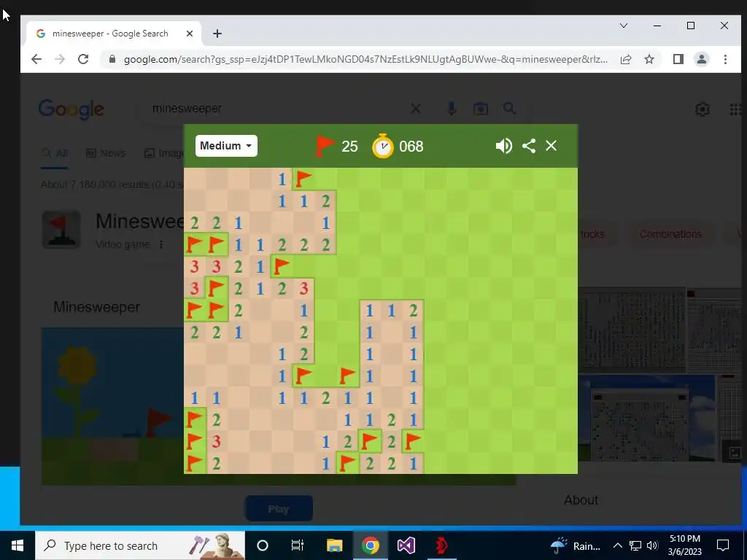
Task: Open the Chrome three-dot menu
Action: 725,59
